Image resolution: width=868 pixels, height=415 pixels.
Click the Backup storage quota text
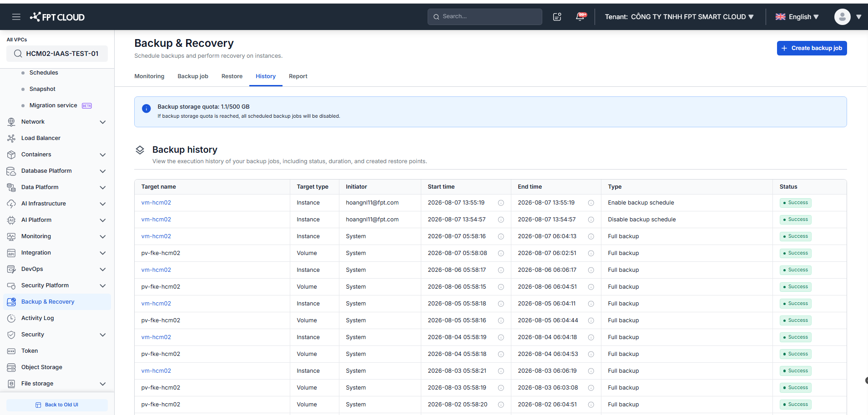[x=203, y=107]
